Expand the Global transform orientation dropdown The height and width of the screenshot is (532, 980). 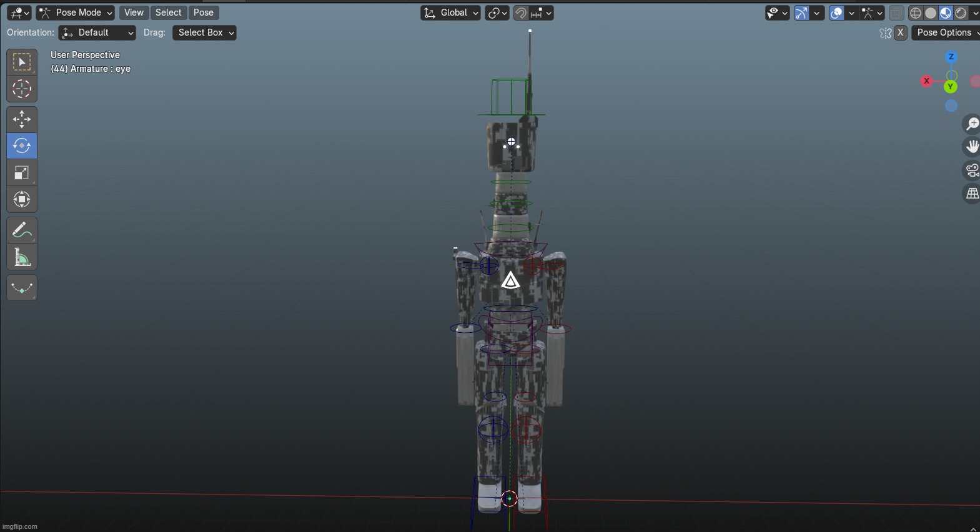coord(450,13)
